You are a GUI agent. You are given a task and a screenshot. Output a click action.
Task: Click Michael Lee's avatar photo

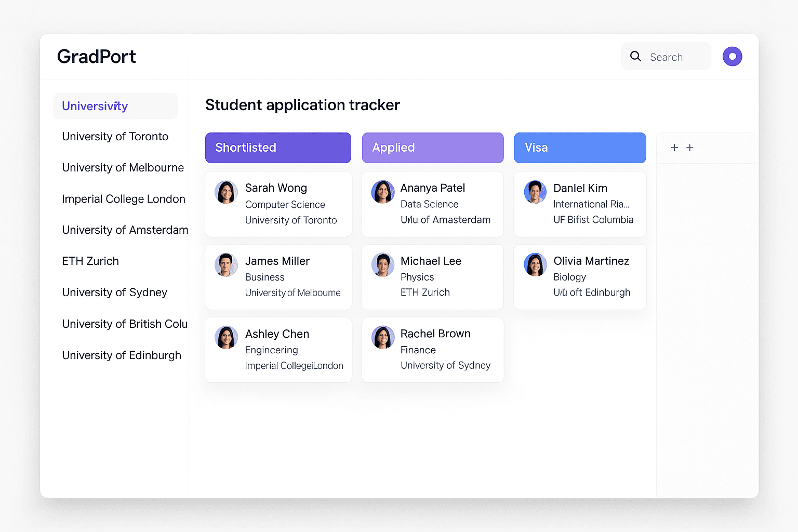tap(383, 265)
